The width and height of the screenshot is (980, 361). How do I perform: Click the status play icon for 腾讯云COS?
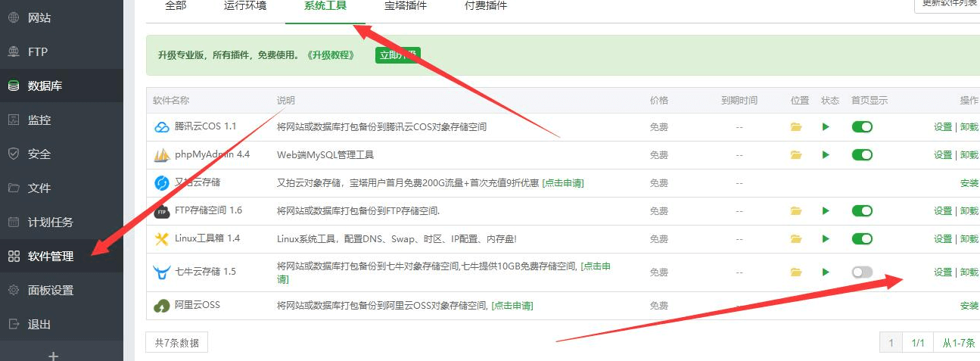[x=826, y=127]
